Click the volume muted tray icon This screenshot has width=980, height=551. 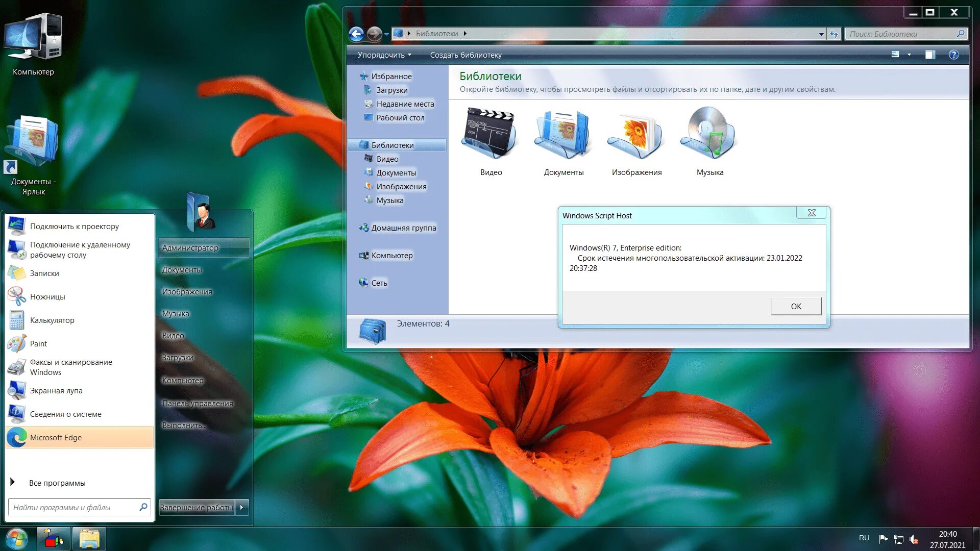pos(914,539)
